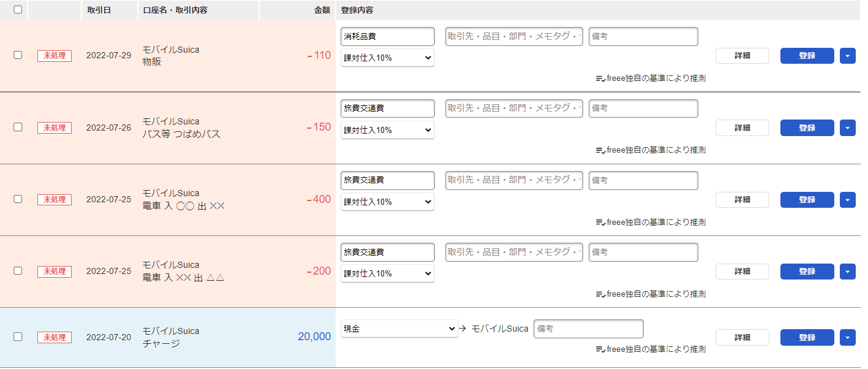Click freee inference icon in 物販 row

pos(600,78)
